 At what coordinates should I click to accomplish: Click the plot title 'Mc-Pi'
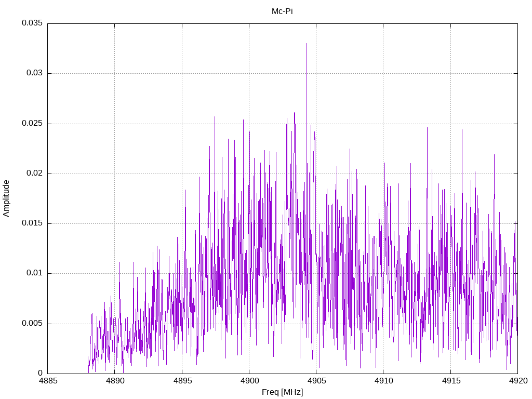282,11
